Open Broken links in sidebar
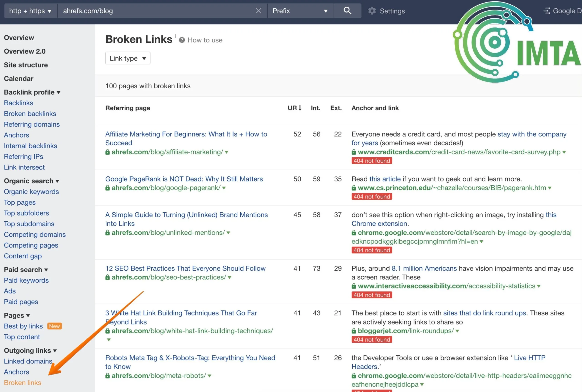The height and width of the screenshot is (392, 582). (x=23, y=383)
